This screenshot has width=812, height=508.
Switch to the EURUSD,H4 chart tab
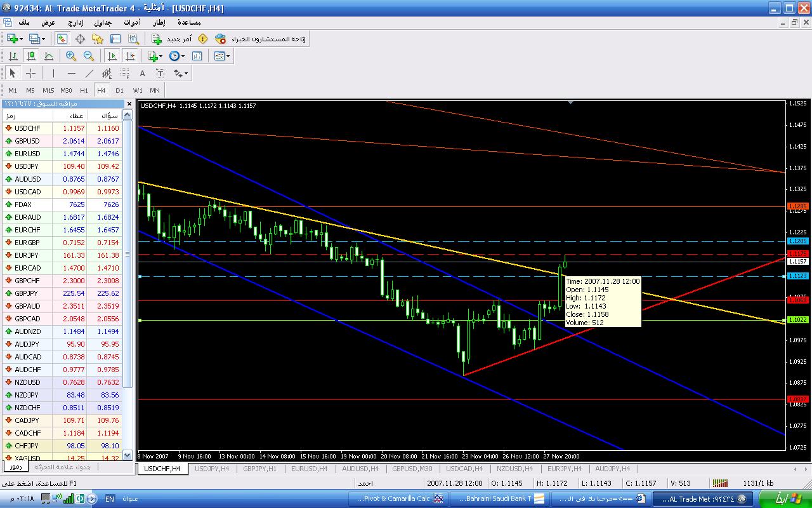(309, 469)
